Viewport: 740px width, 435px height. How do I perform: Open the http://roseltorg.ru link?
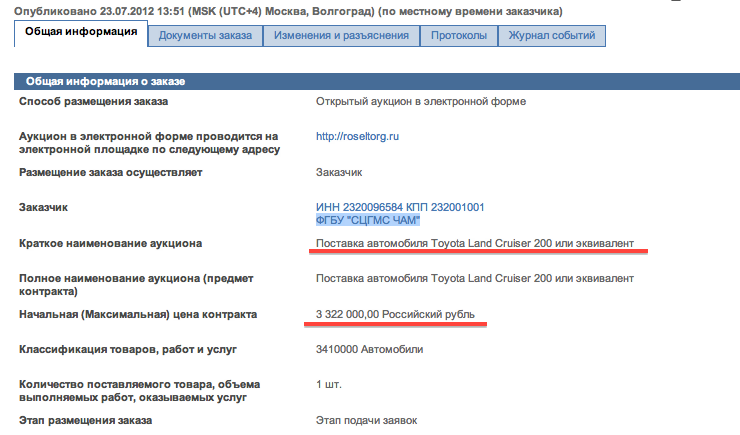(357, 136)
